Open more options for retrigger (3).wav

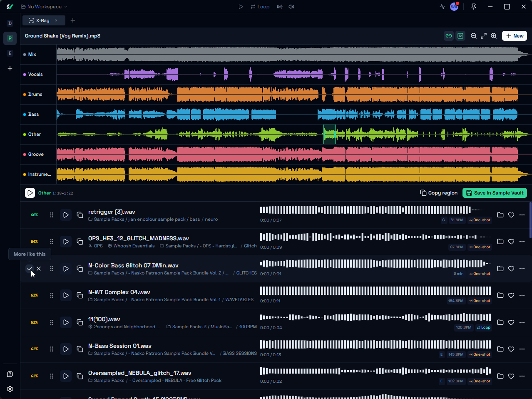522,215
